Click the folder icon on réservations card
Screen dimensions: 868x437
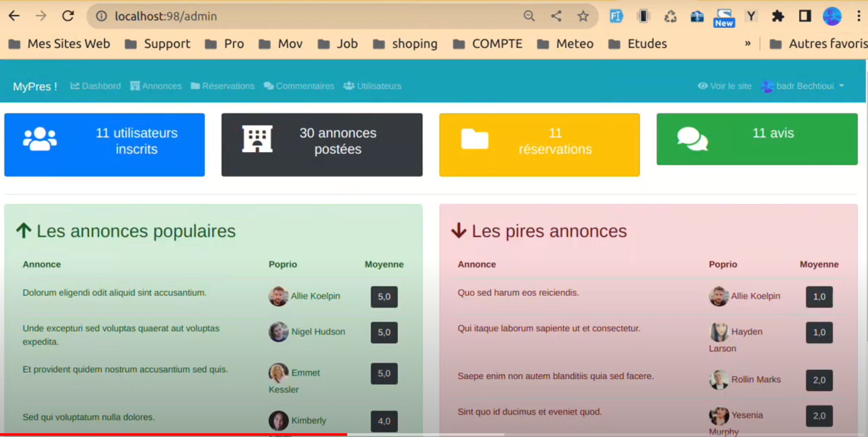pyautogui.click(x=474, y=139)
